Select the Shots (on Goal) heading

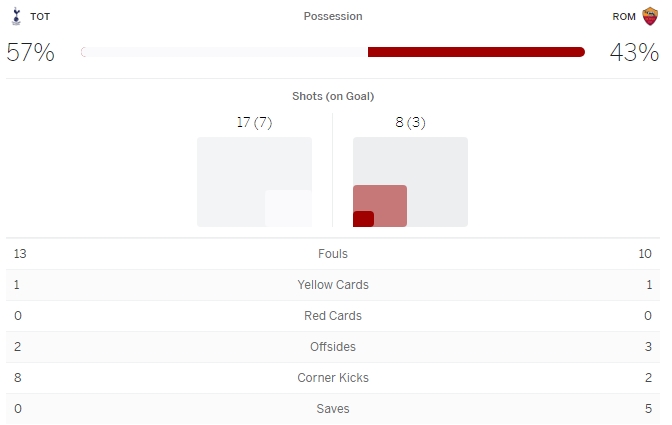click(333, 96)
